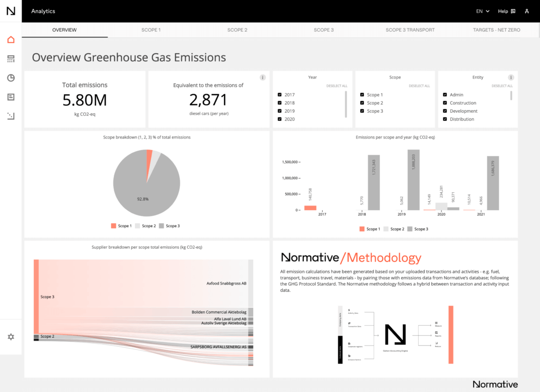Switch to the Scope 3 Transport tab
The image size is (540, 392).
(x=410, y=30)
